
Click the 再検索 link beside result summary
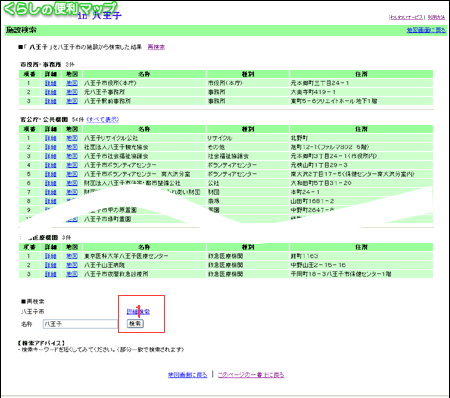tap(156, 47)
